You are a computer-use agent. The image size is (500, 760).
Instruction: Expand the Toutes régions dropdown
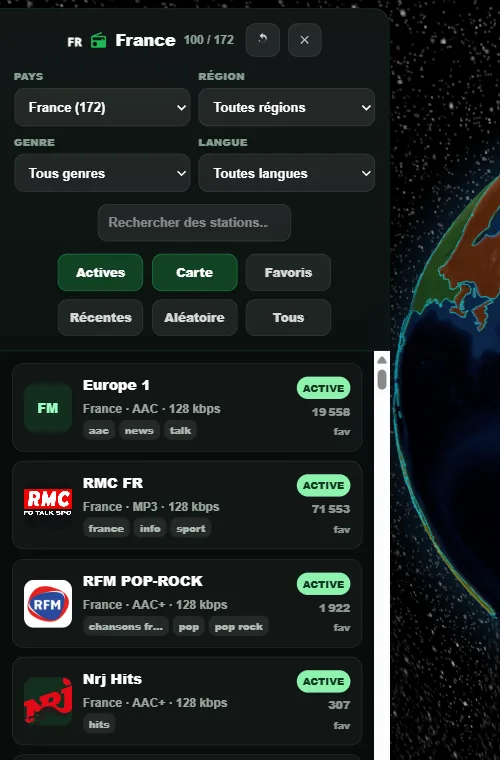[x=287, y=107]
